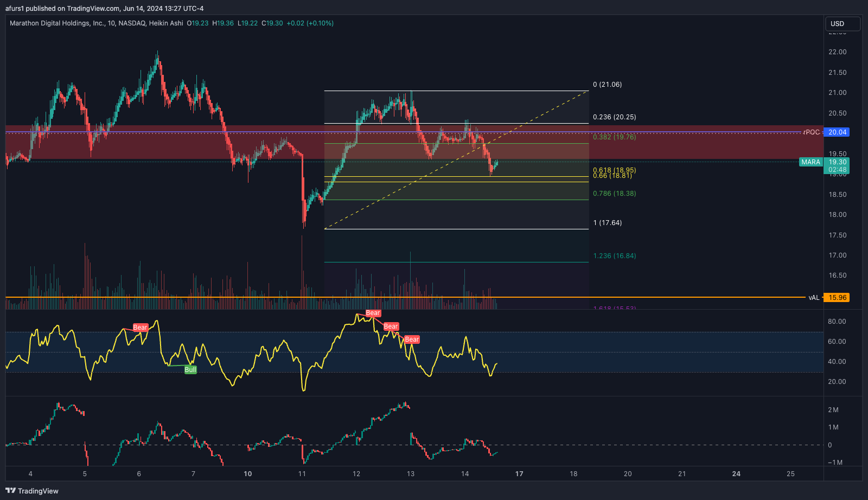Click date 25 on the time axis
The image size is (868, 500).
791,474
